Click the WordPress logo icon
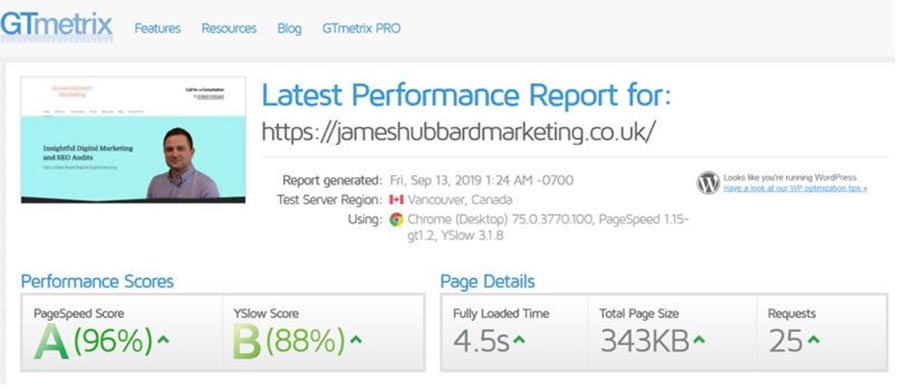Image resolution: width=900 pixels, height=391 pixels. [708, 183]
